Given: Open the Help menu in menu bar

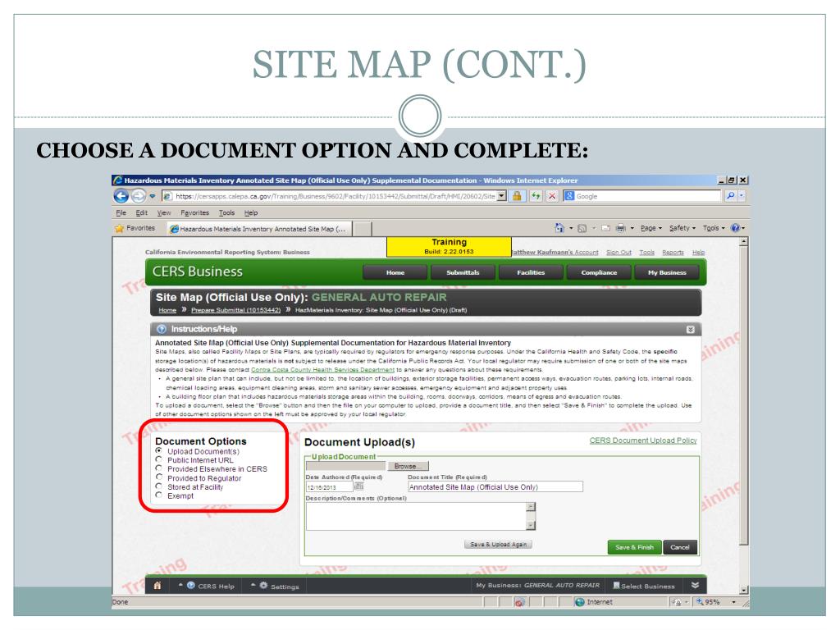Looking at the screenshot, I should [x=251, y=212].
